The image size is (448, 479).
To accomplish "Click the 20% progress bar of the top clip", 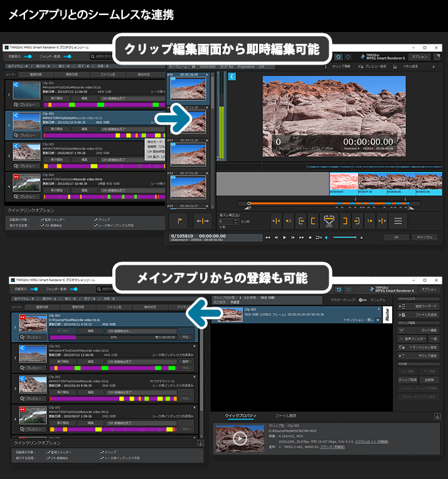I will pyautogui.click(x=113, y=337).
